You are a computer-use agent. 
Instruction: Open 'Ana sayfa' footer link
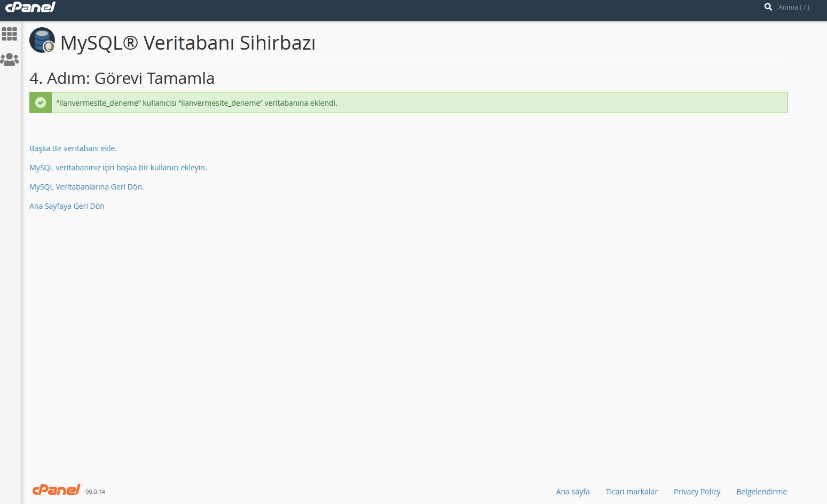point(572,492)
